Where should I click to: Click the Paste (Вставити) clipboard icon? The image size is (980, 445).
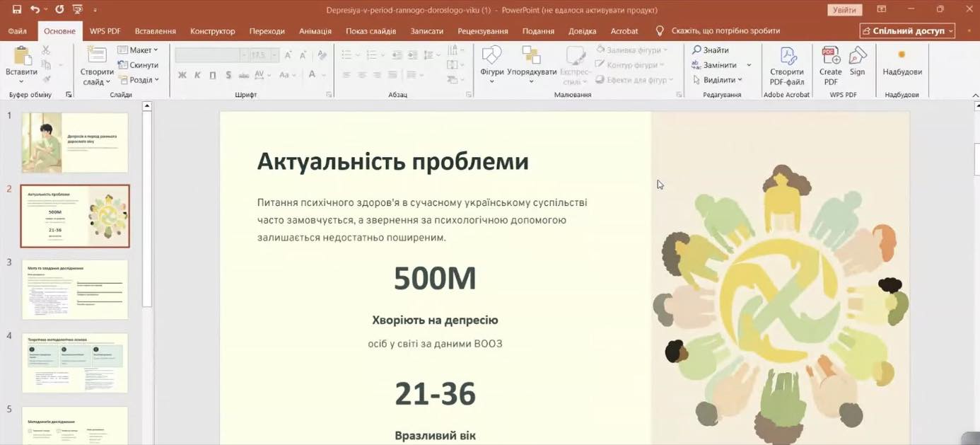pyautogui.click(x=21, y=57)
